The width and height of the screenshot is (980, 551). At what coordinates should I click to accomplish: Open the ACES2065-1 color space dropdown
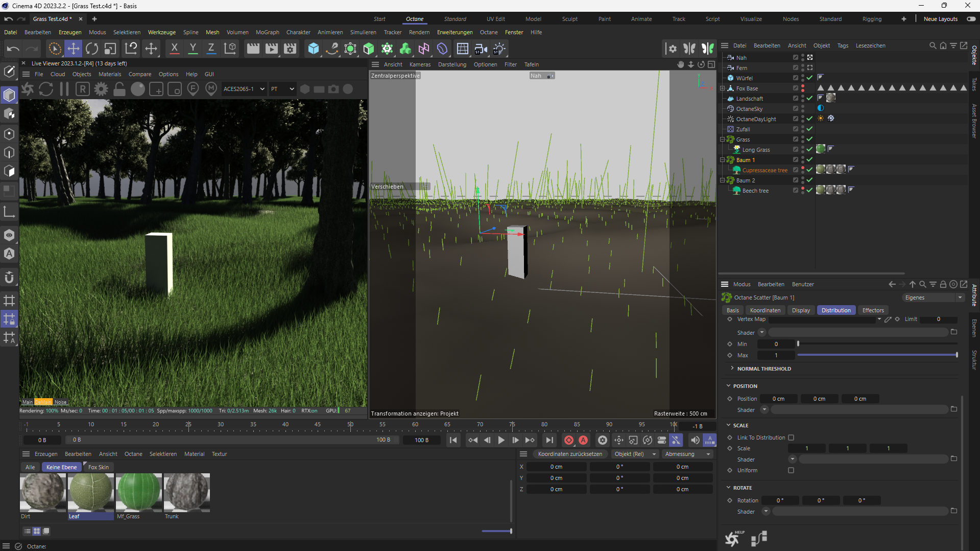pyautogui.click(x=244, y=89)
